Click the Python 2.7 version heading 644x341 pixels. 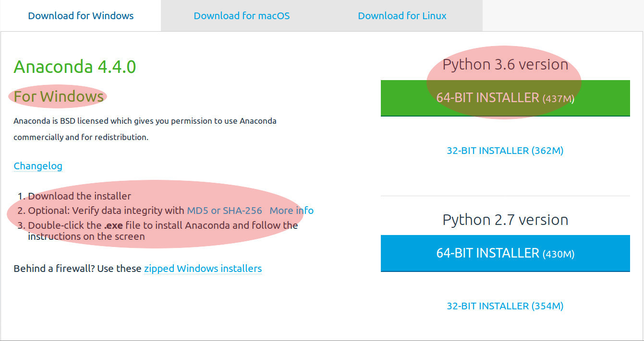[505, 219]
